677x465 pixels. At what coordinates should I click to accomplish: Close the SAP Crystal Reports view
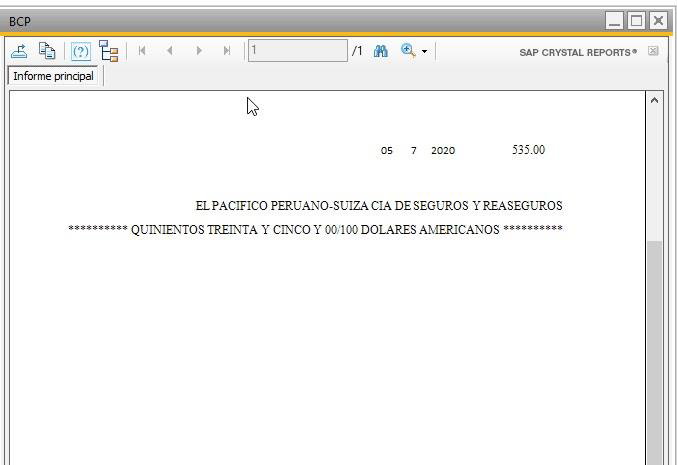tap(653, 51)
